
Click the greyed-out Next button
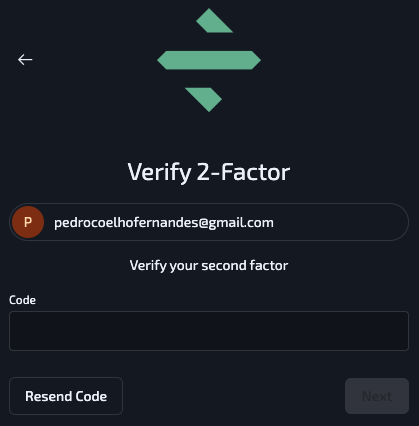[x=377, y=396]
